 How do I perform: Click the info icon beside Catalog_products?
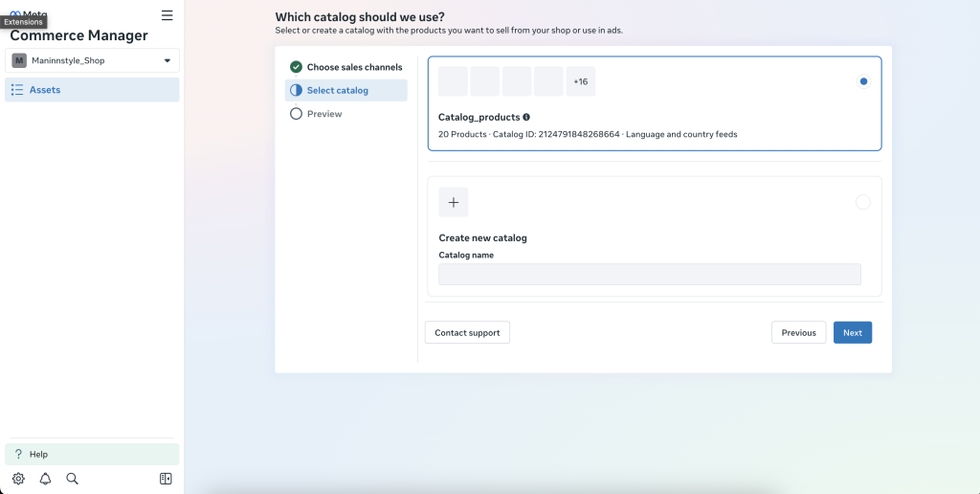pos(526,117)
